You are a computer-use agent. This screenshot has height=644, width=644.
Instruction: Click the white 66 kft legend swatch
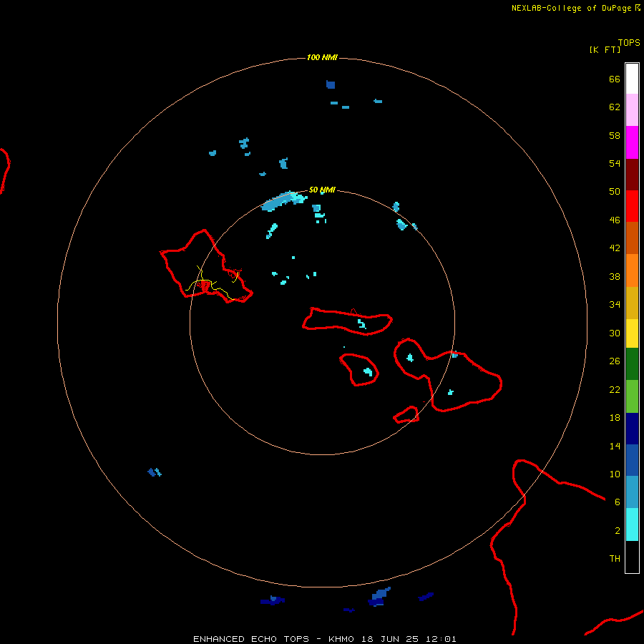632,79
